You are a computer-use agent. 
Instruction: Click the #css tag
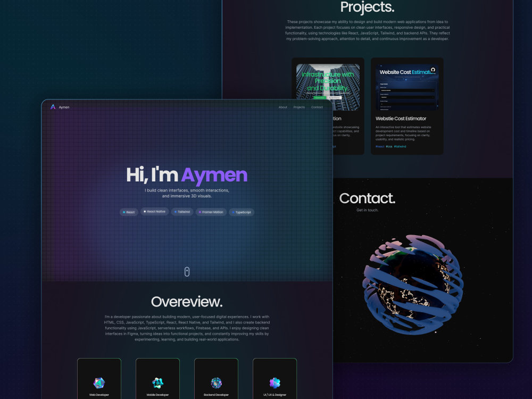[389, 147]
